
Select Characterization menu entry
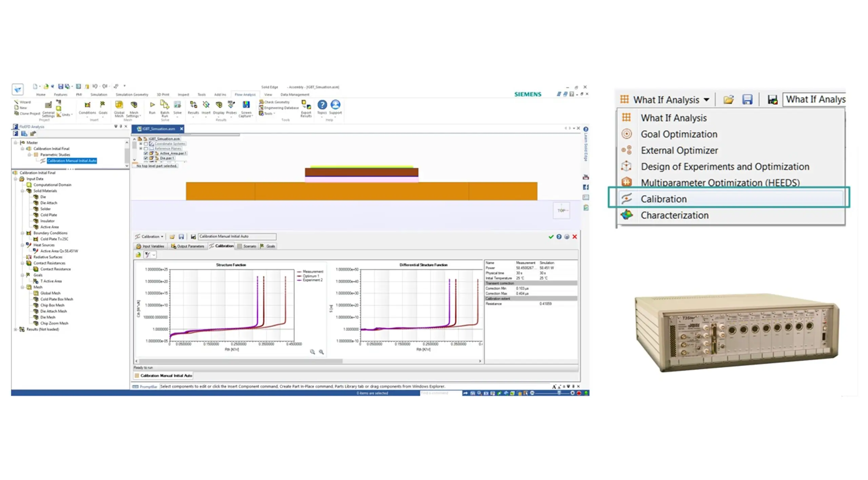coord(674,215)
